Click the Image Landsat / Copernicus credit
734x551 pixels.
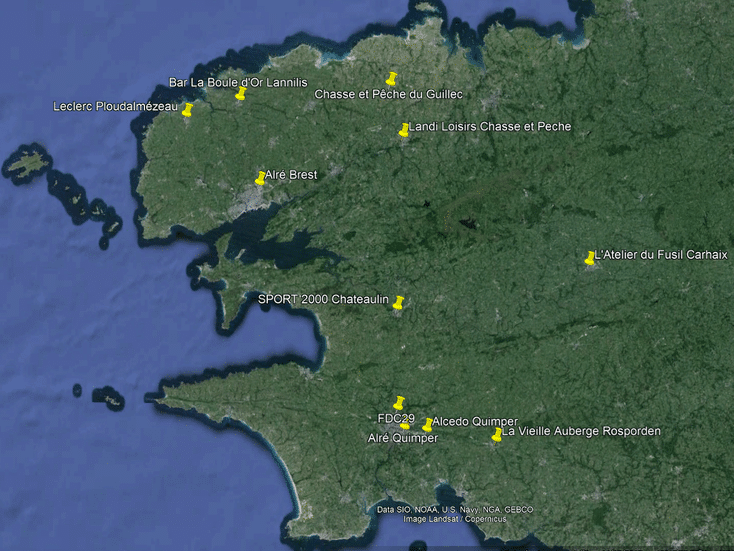pos(455,519)
